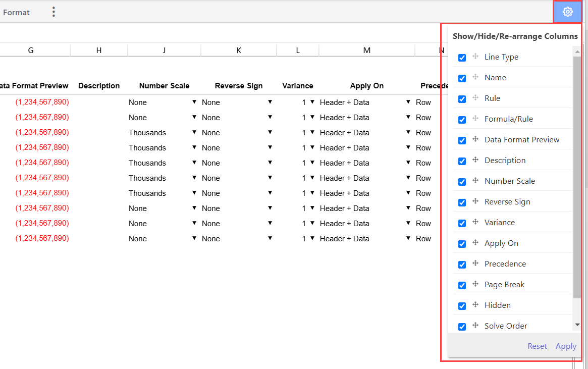
Task: Click the drag handle beside Page Break
Action: pyautogui.click(x=475, y=284)
